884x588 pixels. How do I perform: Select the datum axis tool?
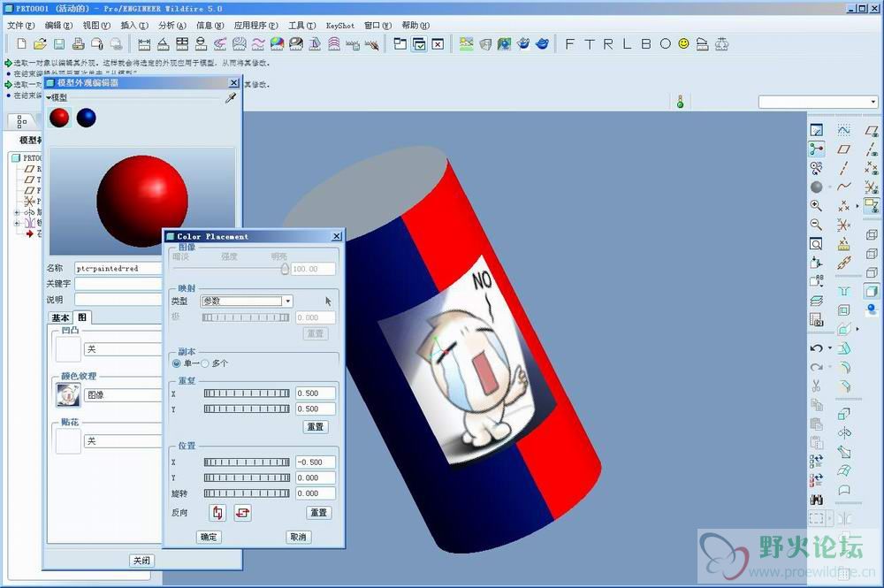coord(843,168)
